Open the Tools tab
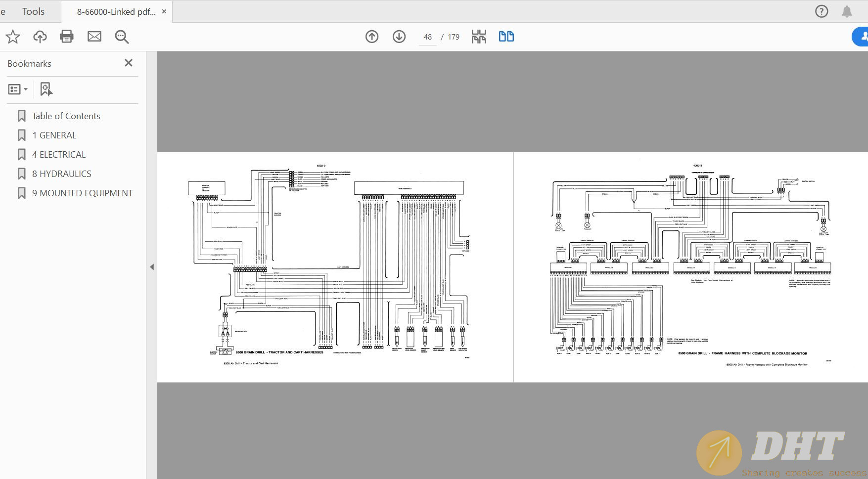The height and width of the screenshot is (479, 868). pos(33,11)
